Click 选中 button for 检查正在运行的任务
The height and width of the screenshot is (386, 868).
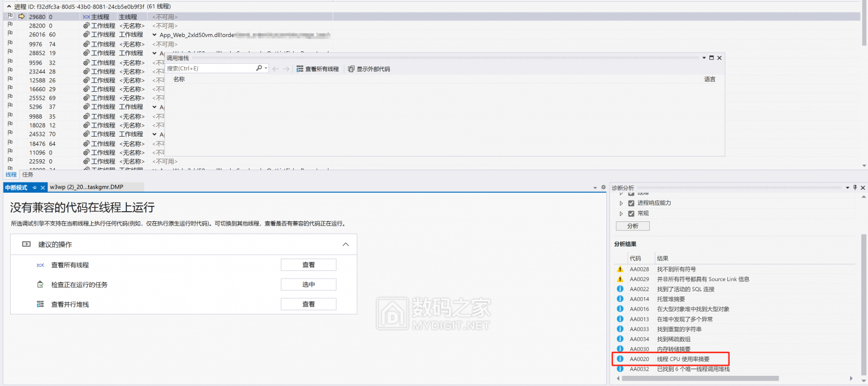[308, 285]
